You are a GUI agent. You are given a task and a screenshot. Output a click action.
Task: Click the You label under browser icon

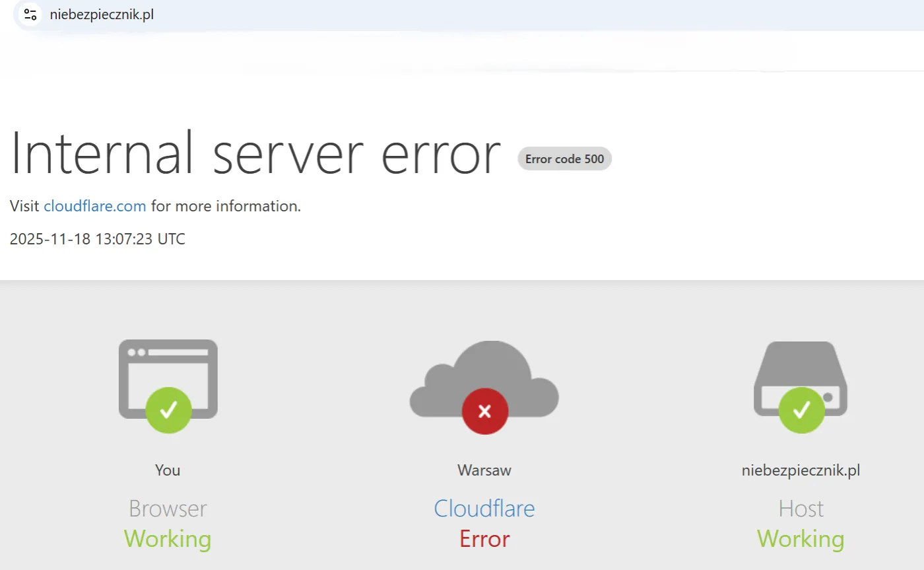(168, 470)
